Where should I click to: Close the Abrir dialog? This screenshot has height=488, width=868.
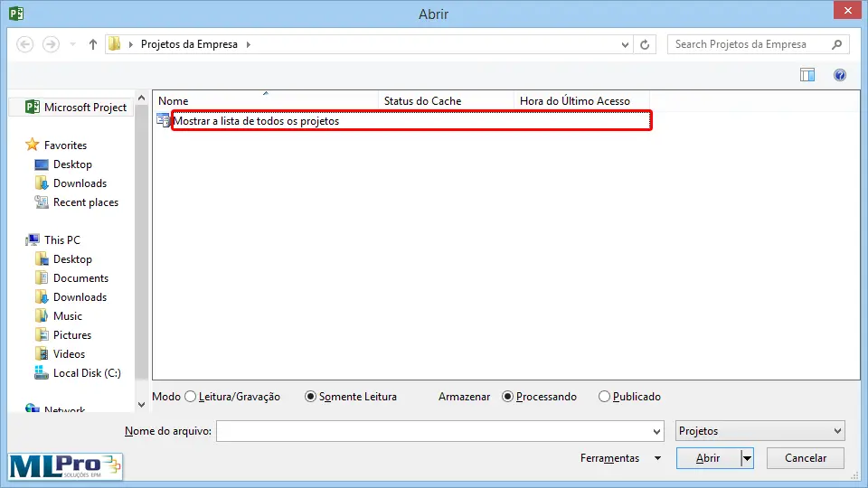(847, 11)
